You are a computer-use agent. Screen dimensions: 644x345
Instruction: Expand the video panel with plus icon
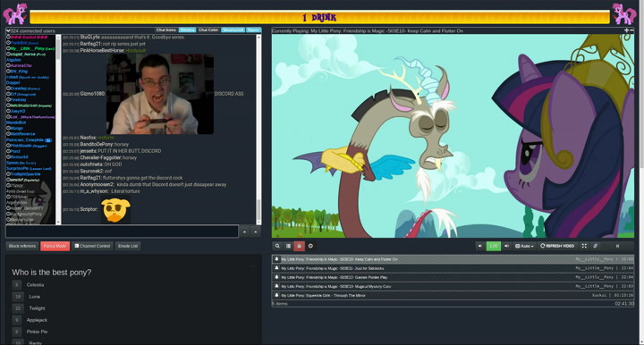pyautogui.click(x=626, y=30)
